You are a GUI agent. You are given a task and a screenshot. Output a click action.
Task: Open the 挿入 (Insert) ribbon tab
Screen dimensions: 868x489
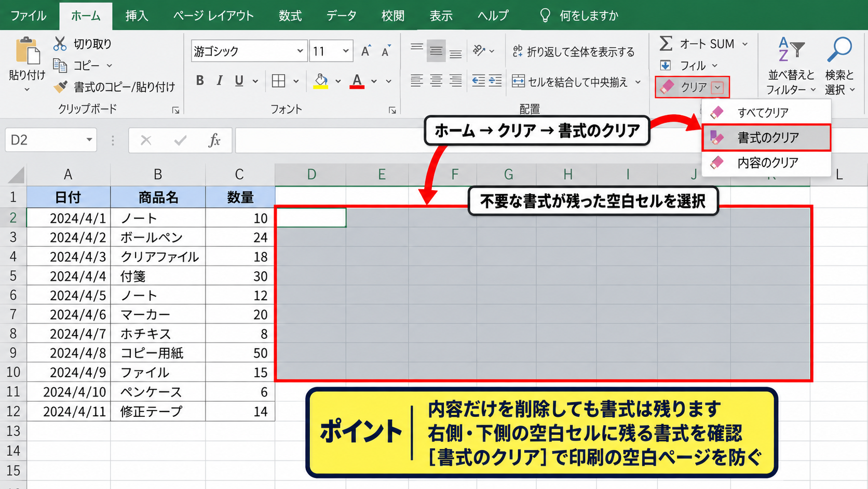click(x=137, y=16)
